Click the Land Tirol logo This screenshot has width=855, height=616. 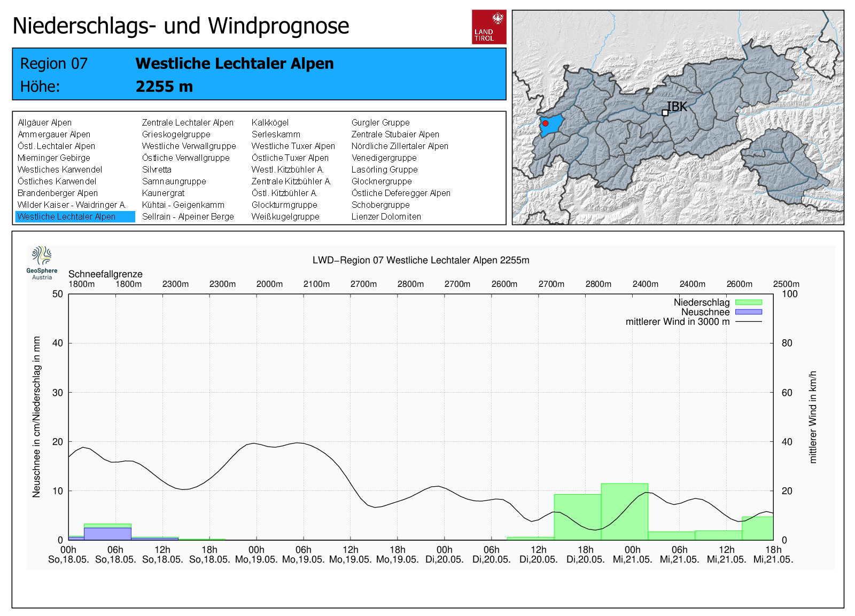488,27
